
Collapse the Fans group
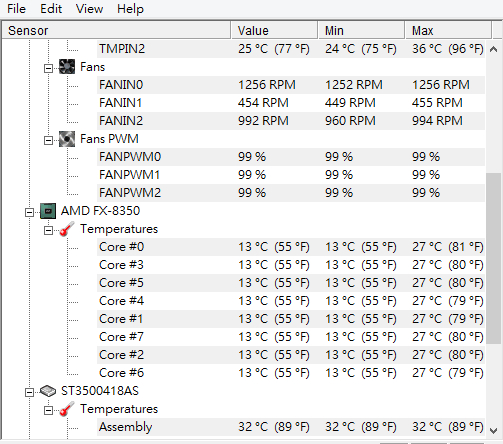tap(48, 68)
